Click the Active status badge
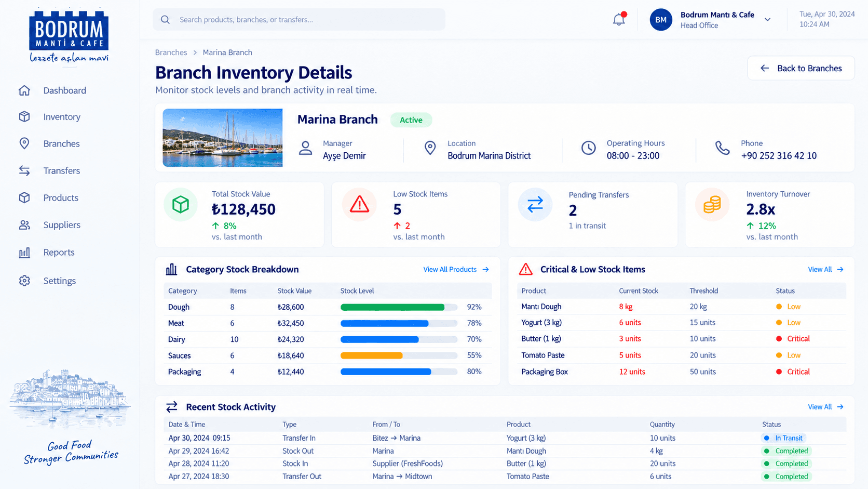This screenshot has width=868, height=489. coord(411,120)
